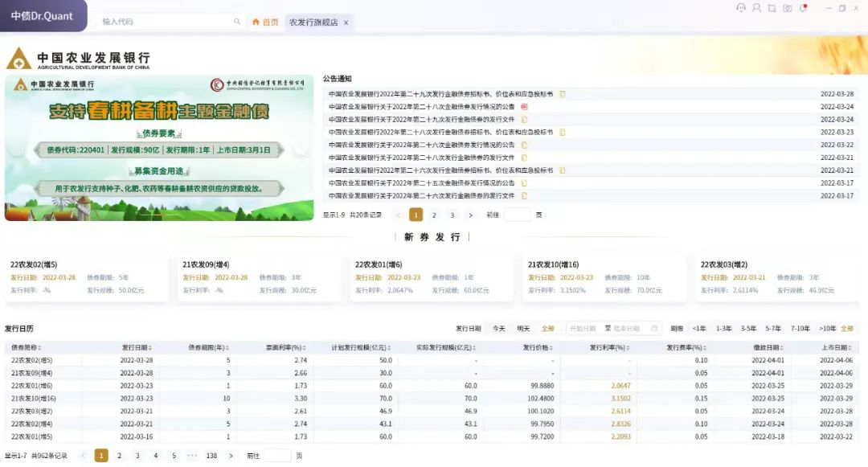Open file icon for 2022-03-22 announcement

[x=524, y=145]
